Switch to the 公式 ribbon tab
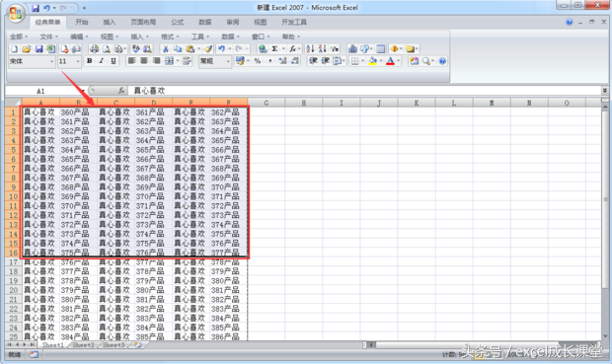Screen dimensions: 612x364 coord(178,23)
